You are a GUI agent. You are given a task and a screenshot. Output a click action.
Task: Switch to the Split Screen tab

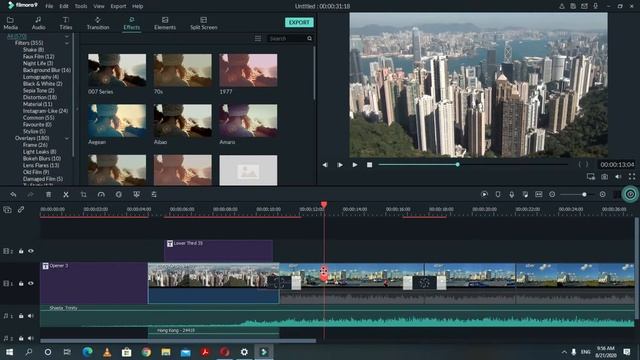[x=204, y=23]
